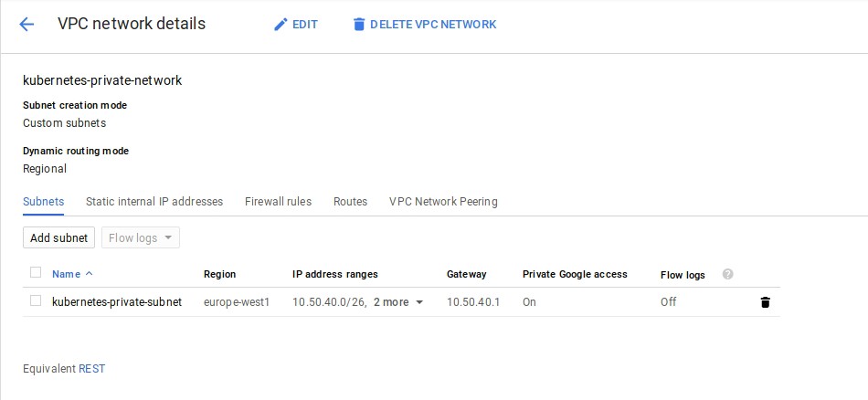Open the Equivalent REST link

[92, 369]
